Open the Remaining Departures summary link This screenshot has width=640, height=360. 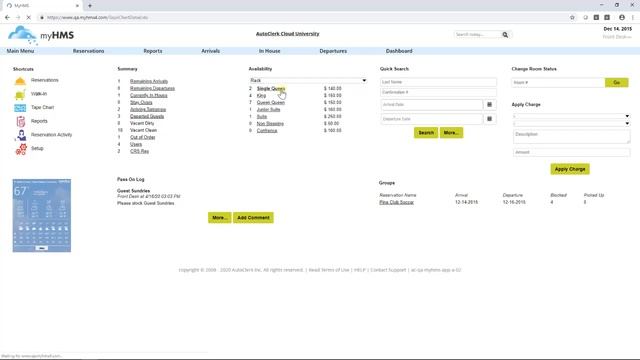click(x=152, y=88)
